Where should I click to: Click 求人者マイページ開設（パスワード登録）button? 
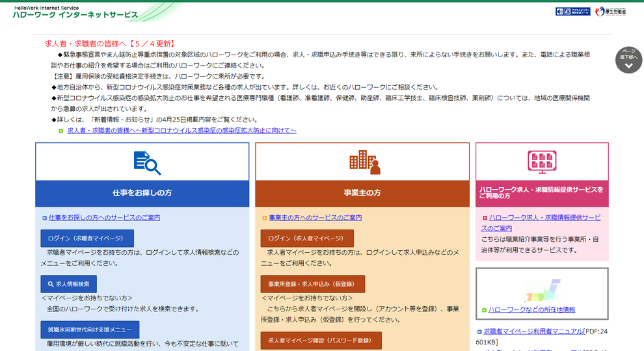[x=321, y=341]
